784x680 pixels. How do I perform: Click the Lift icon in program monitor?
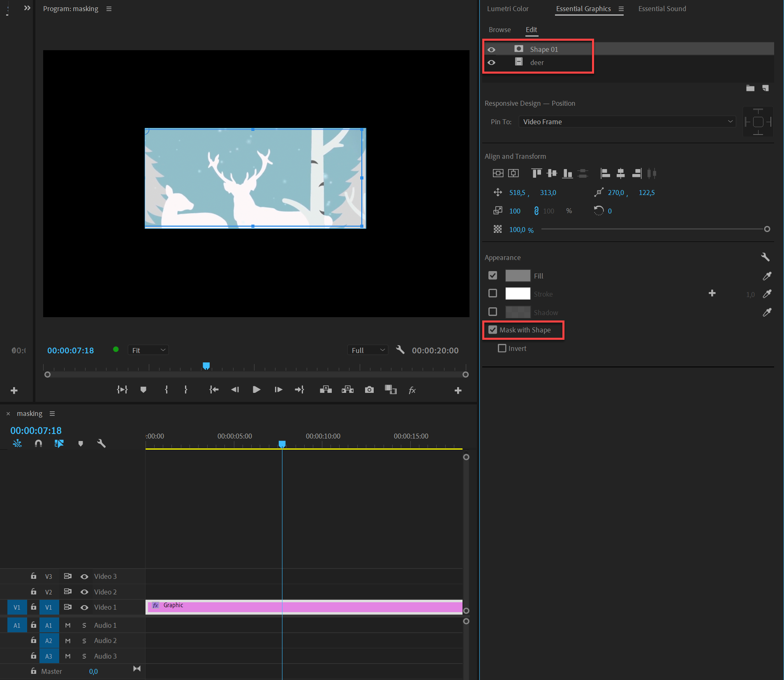coord(325,390)
